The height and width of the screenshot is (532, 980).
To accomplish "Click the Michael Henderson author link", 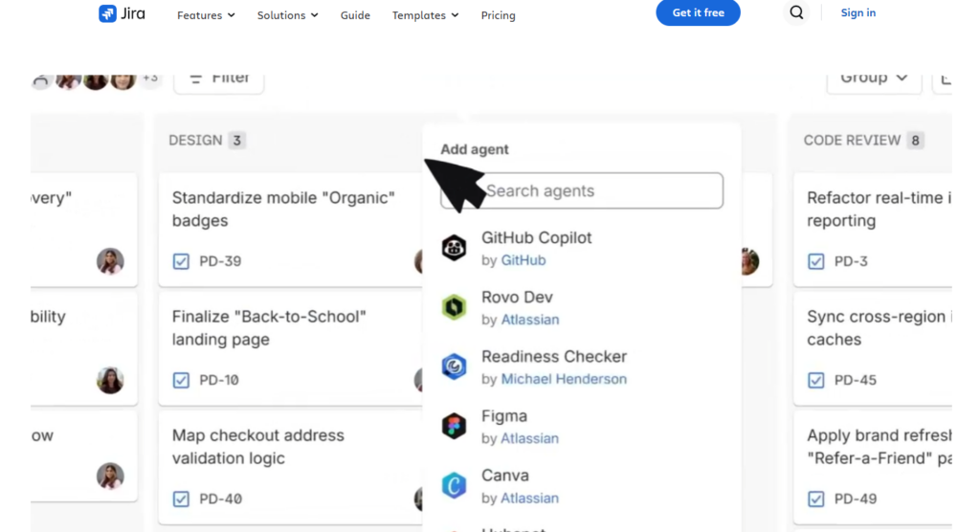I will click(x=564, y=379).
